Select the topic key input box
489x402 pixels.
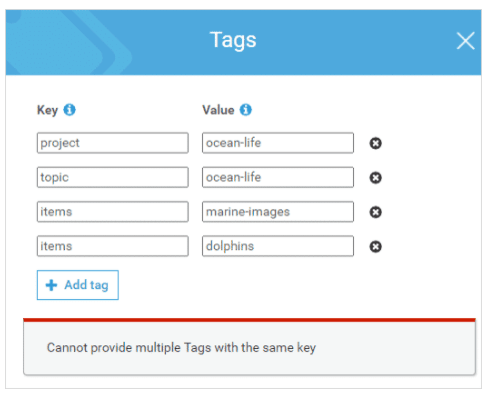(113, 177)
